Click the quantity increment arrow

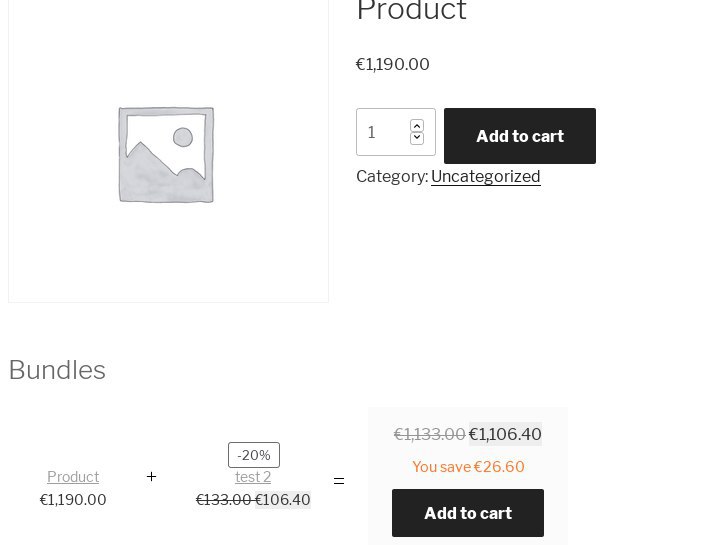click(417, 126)
